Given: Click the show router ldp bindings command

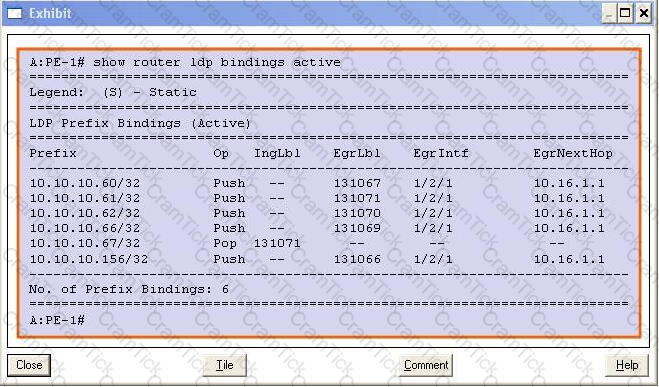Looking at the screenshot, I should pyautogui.click(x=216, y=62).
